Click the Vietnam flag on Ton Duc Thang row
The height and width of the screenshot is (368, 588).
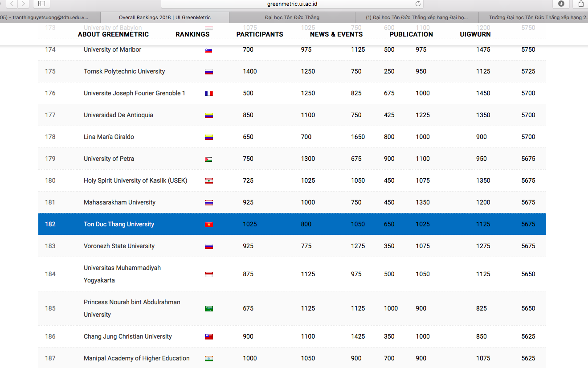(209, 224)
